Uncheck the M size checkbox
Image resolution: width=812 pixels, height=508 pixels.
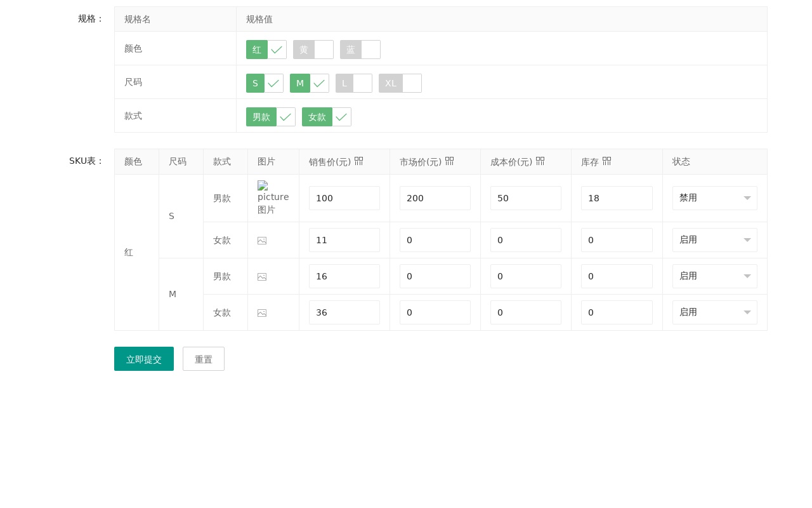point(310,83)
